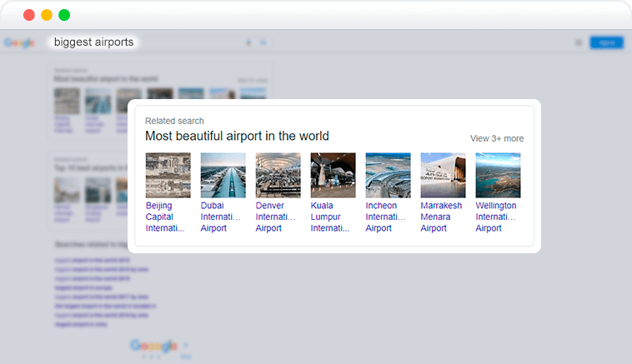Follow the 'Incheon Internati... Airport' text link
This screenshot has width=632, height=364.
click(x=385, y=217)
